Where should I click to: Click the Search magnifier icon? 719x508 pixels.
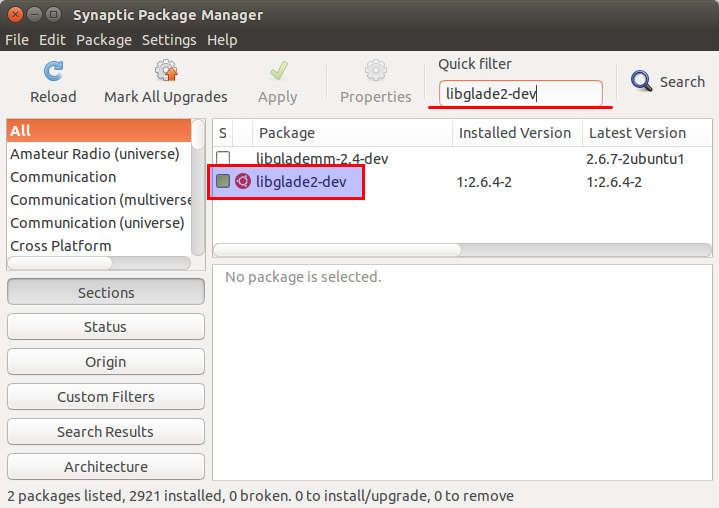coord(641,81)
